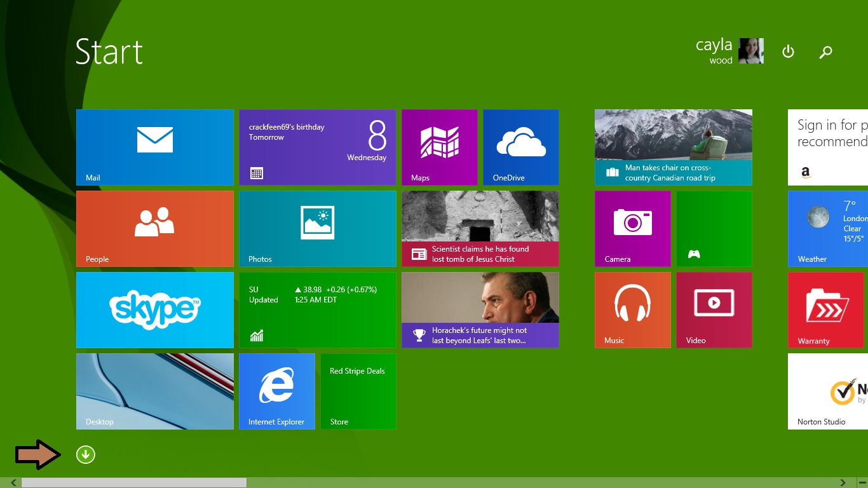Click the zoom-out minus button at the scrollbar end
The width and height of the screenshot is (868, 488).
[862, 483]
